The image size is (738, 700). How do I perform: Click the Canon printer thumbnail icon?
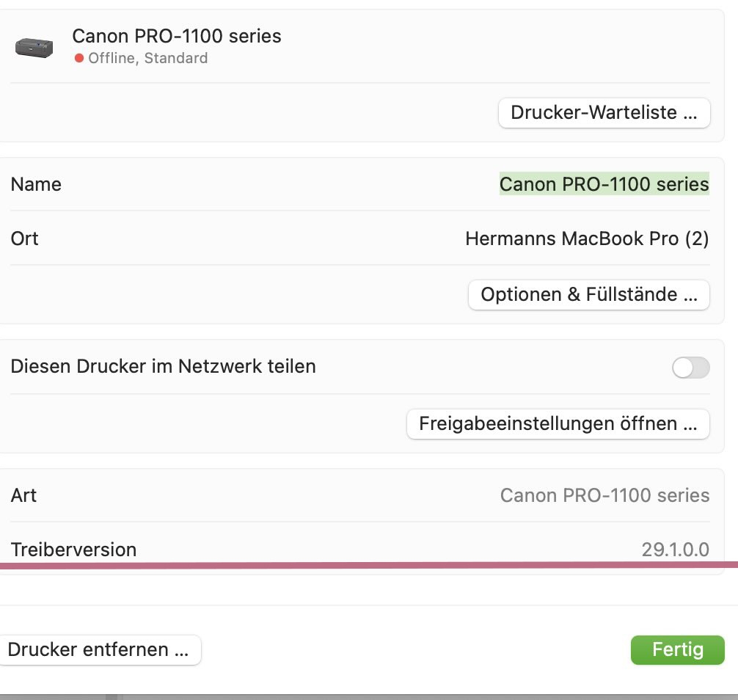pos(34,48)
